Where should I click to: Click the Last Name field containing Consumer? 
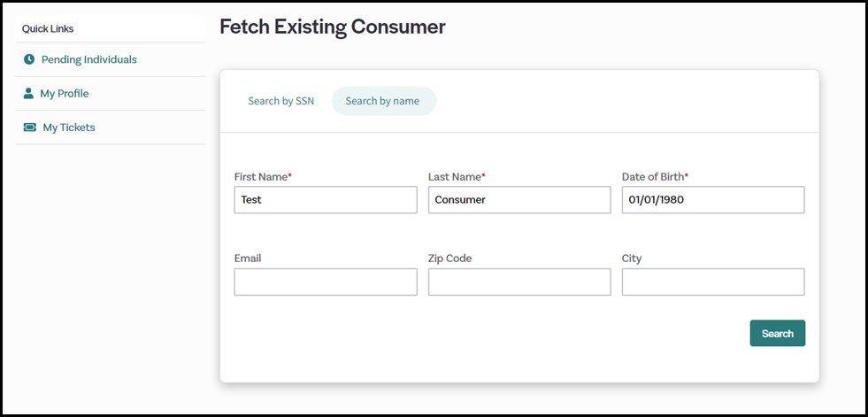click(518, 200)
